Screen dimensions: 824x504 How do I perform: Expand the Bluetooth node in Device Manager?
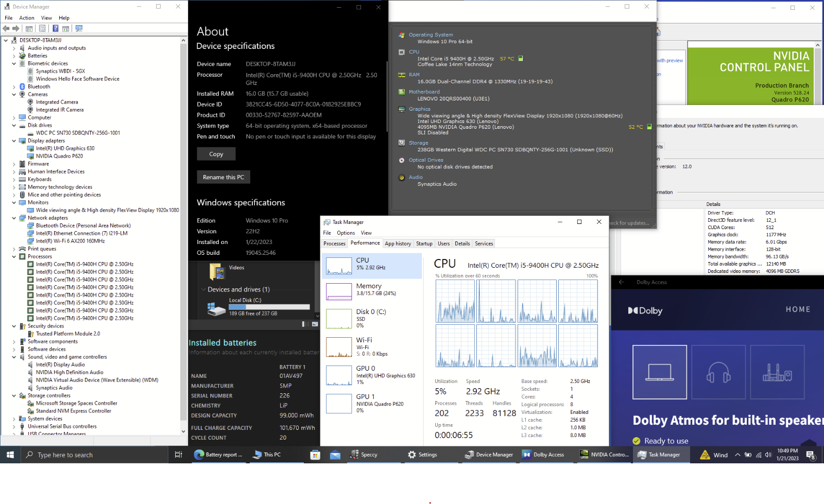click(14, 87)
